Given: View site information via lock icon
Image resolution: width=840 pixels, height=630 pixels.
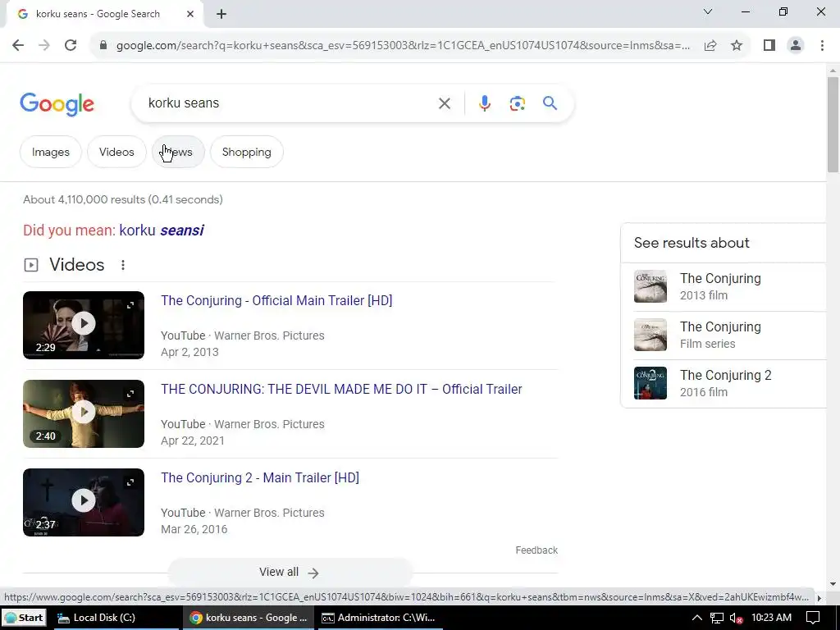Looking at the screenshot, I should point(103,45).
